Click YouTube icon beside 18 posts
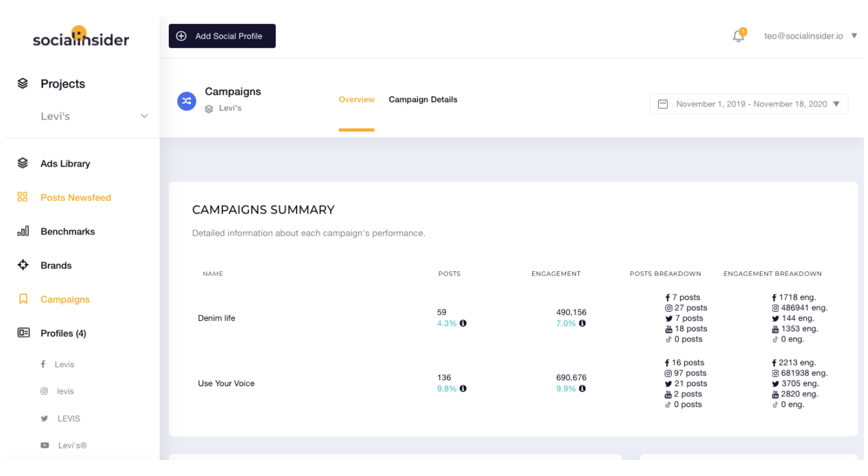The image size is (868, 476). (668, 328)
